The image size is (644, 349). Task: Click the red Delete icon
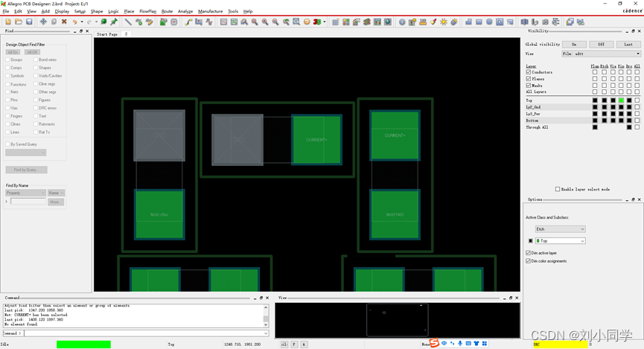point(64,22)
